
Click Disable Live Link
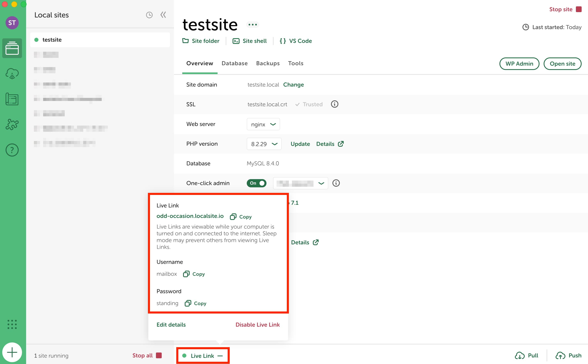click(258, 325)
